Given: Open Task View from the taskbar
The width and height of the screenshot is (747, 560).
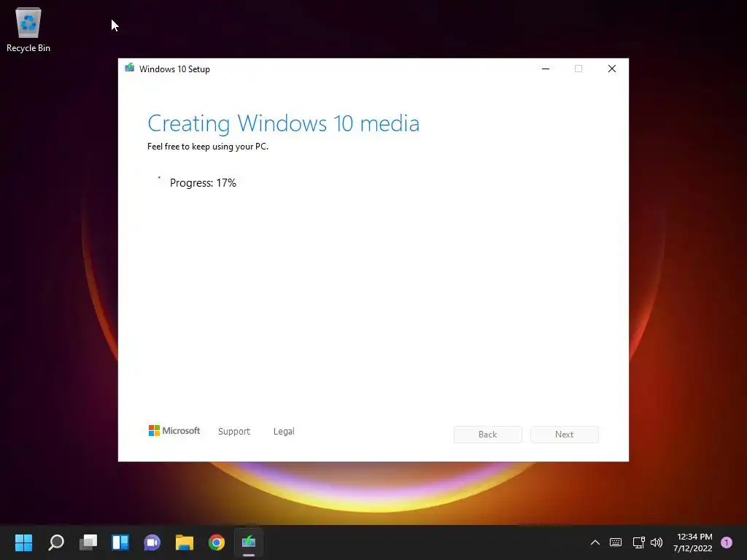Looking at the screenshot, I should (x=88, y=542).
